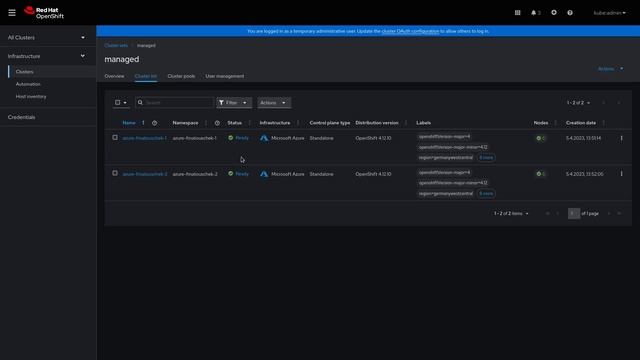Sort the table by the Name column
Viewport: 640px width, 360px height.
point(129,123)
